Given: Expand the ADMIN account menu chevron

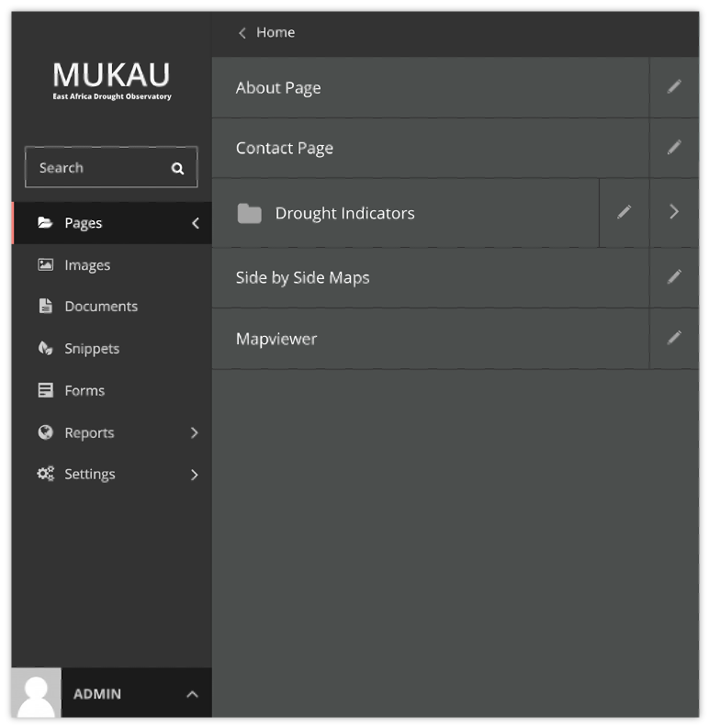Looking at the screenshot, I should point(192,694).
